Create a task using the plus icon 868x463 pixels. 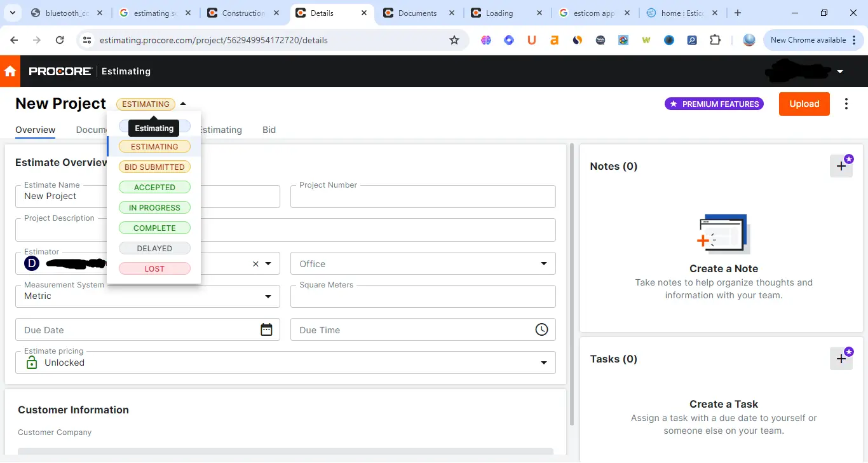coord(841,357)
